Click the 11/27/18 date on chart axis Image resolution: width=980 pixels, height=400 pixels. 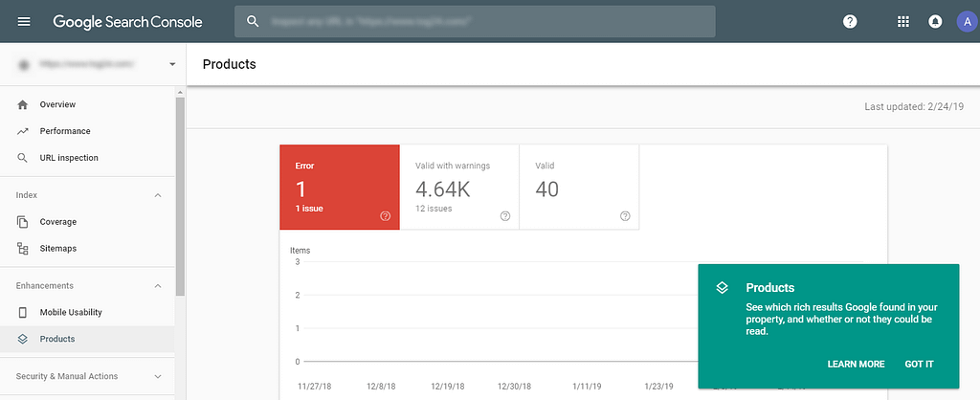coord(314,387)
